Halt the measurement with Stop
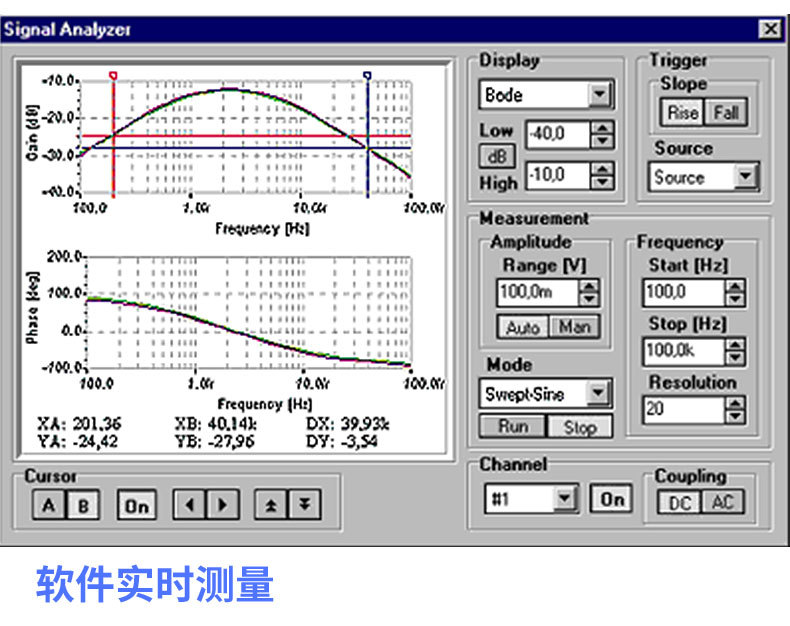Screen dimensions: 790x626 [580, 426]
